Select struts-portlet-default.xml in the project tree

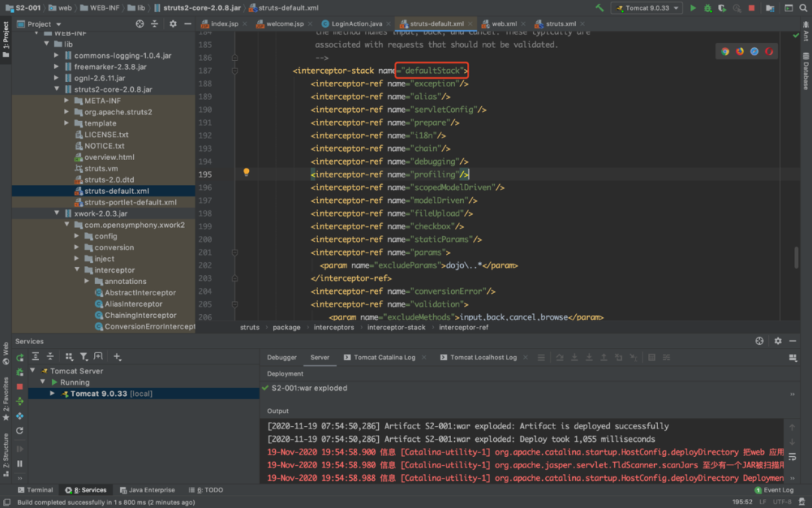[130, 202]
